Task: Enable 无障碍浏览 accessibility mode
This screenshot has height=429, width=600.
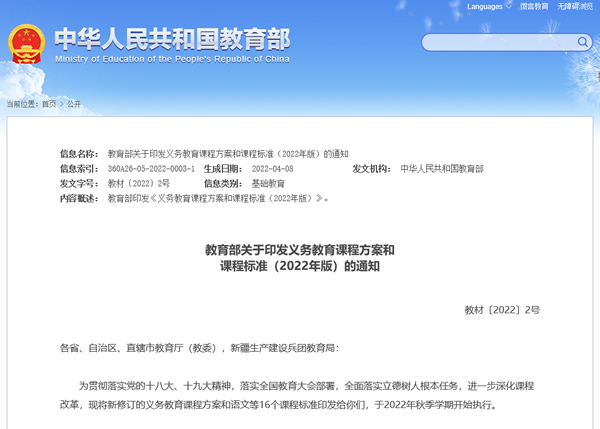Action: click(x=574, y=6)
